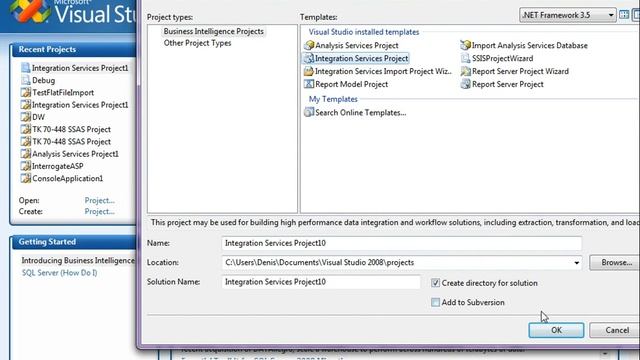Open SQL Server (How Do I) link
Viewport: 640px width, 360px height.
(60, 273)
